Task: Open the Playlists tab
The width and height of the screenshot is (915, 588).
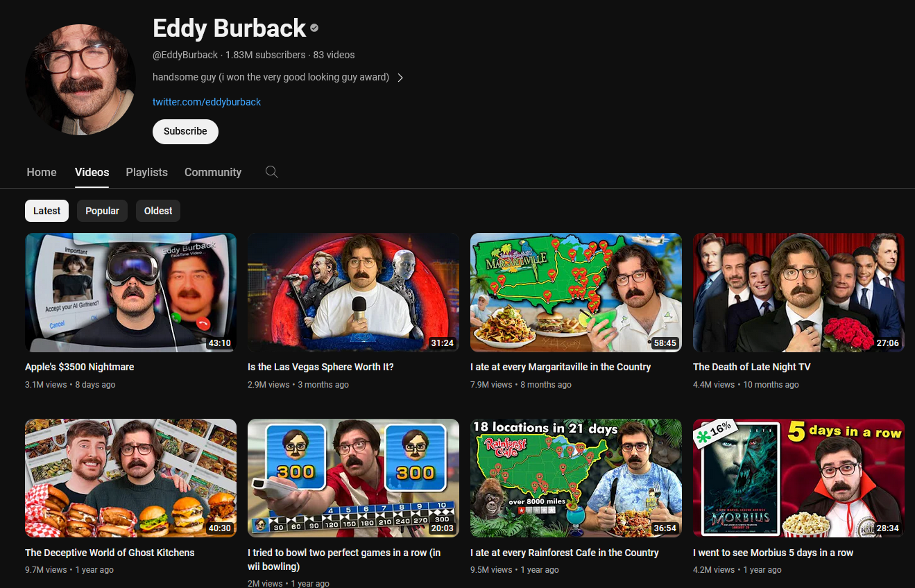Action: tap(147, 172)
